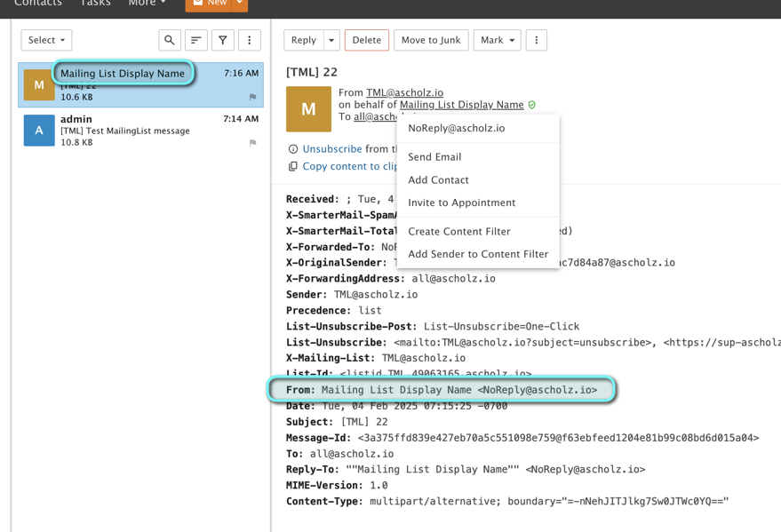Click the info icon next to Unsubscribe
This screenshot has width=781, height=532.
point(293,149)
